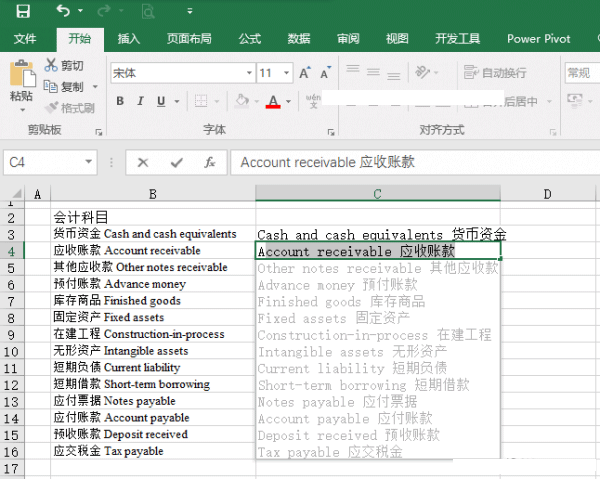Click the Select All corner triangle
Image resolution: width=600 pixels, height=479 pixels.
16,193
